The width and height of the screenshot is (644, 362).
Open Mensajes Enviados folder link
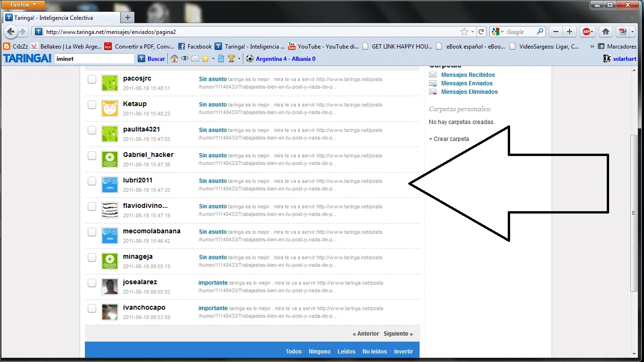pyautogui.click(x=467, y=83)
